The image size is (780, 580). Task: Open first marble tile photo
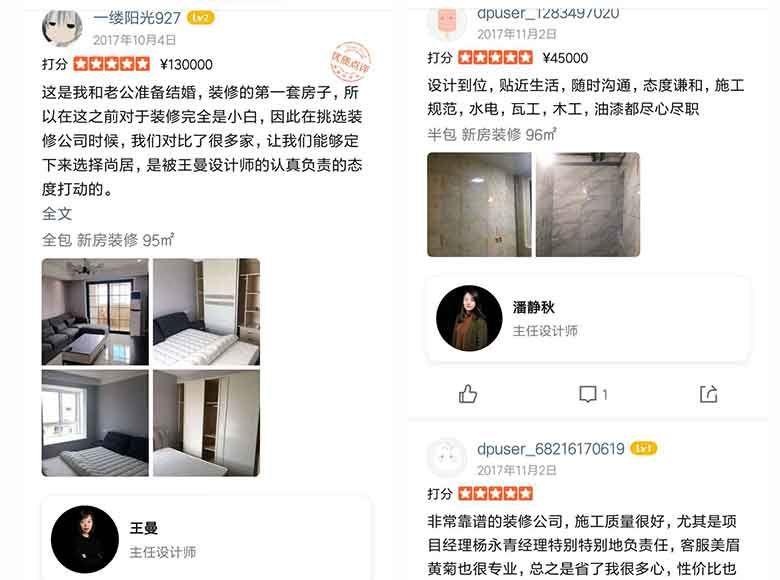[x=479, y=204]
